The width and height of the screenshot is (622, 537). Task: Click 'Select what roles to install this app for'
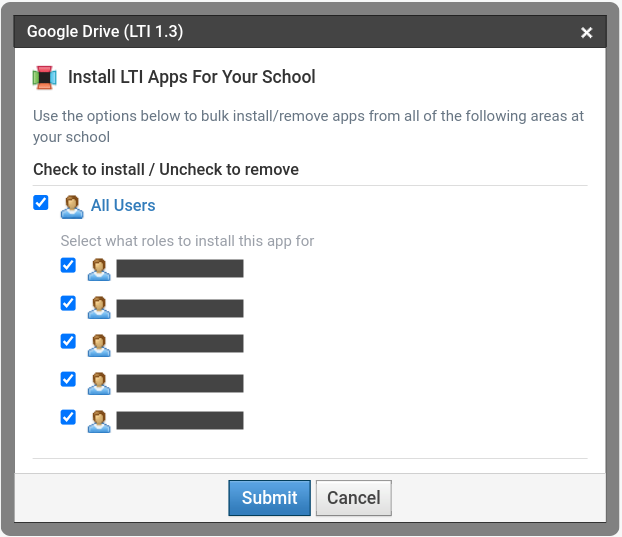[x=187, y=241]
